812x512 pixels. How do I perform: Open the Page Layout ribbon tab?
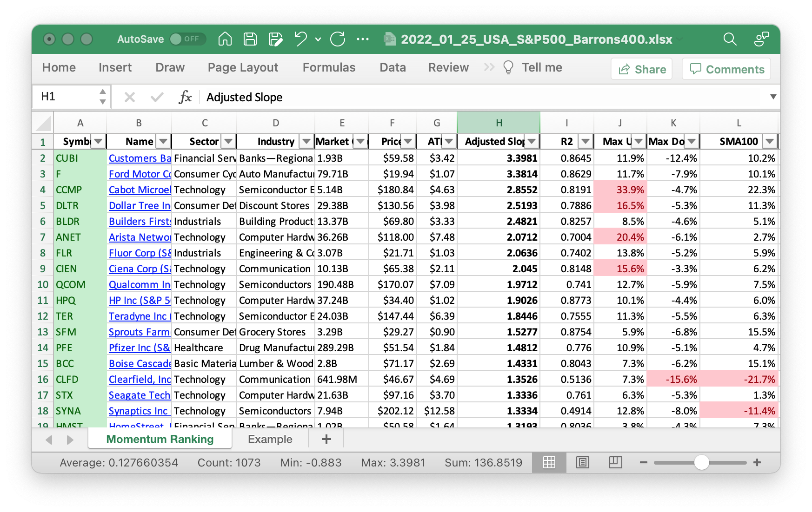(x=243, y=68)
